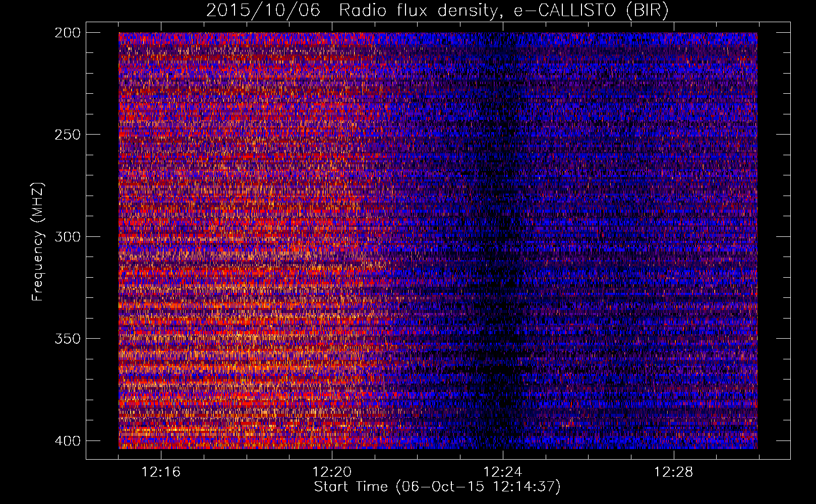This screenshot has height=504, width=816.
Task: Click the 'Frequency (MHZ)' axis label
Action: tap(38, 241)
